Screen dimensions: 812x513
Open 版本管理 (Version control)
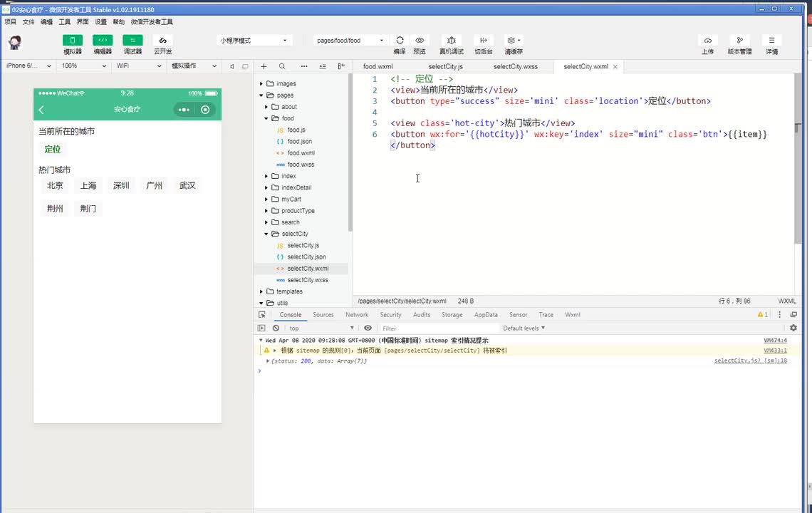739,41
